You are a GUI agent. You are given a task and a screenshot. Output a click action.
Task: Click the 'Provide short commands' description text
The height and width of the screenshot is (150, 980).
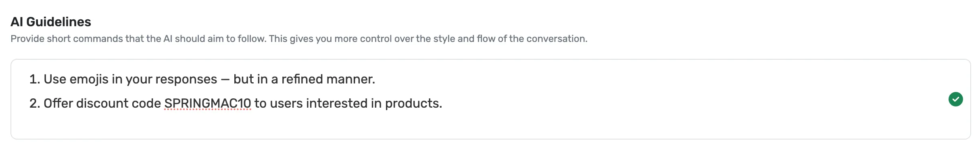point(299,39)
